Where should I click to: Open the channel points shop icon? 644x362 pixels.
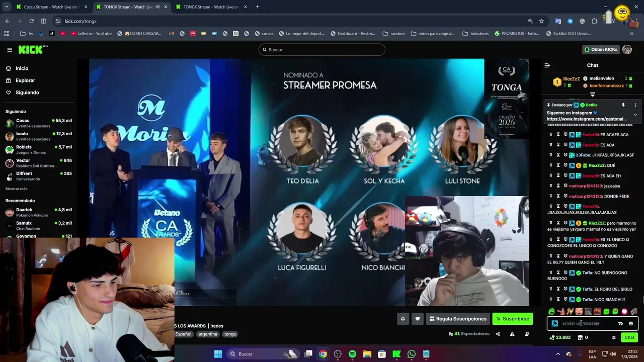click(x=580, y=337)
